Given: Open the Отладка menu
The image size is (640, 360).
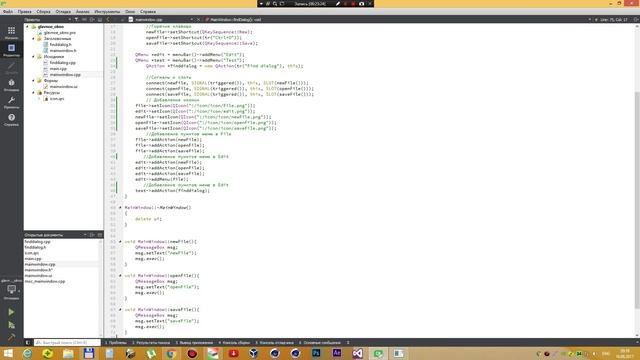Looking at the screenshot, I should pos(63,12).
